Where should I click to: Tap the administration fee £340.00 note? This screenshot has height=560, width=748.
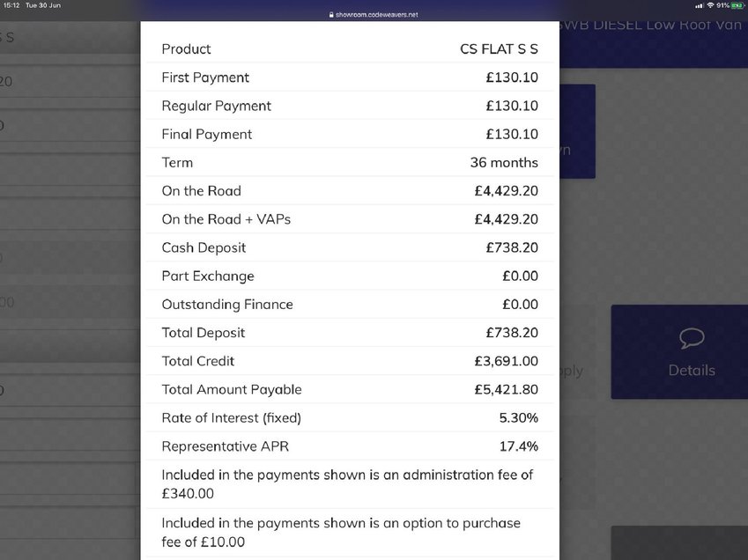(x=350, y=483)
